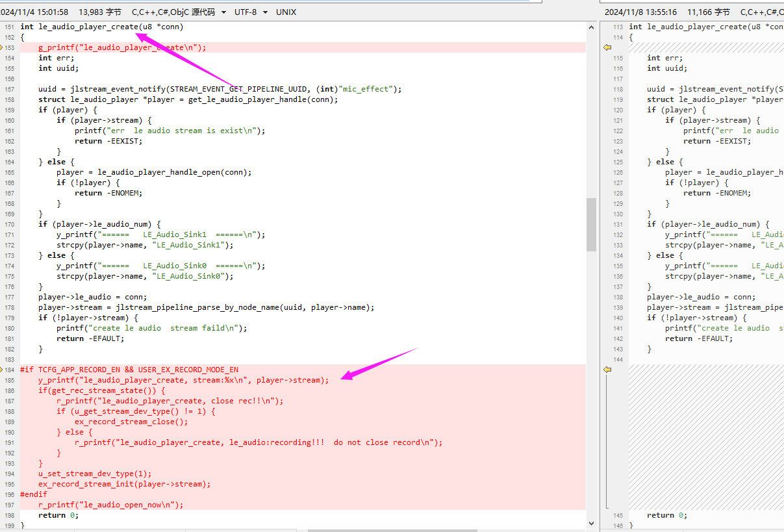Click the "13,983 字节" file size label

point(100,12)
